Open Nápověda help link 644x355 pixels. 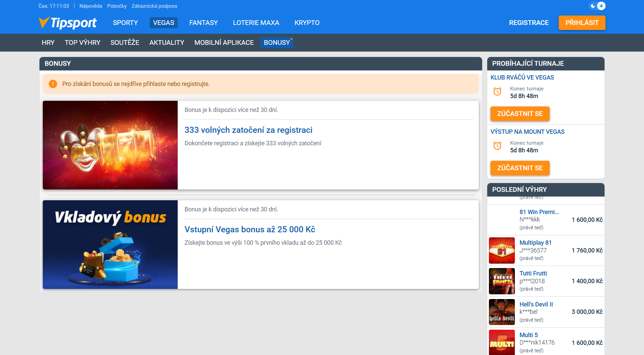[x=91, y=6]
